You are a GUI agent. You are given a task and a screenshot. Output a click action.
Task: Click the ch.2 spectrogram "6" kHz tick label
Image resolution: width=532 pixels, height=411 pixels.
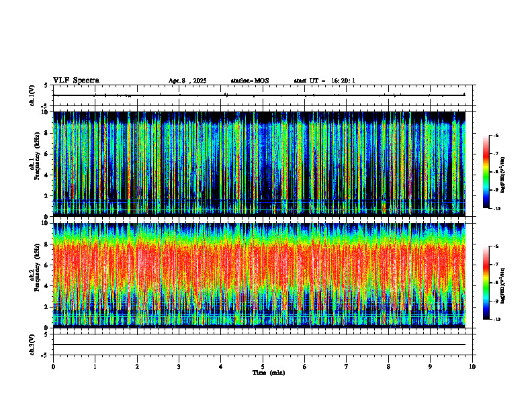pos(47,265)
